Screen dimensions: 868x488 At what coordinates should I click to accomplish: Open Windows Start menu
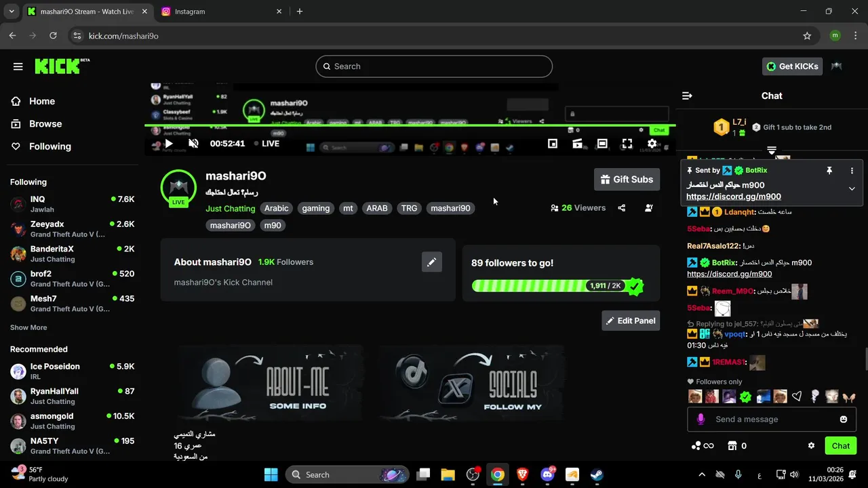(x=271, y=474)
